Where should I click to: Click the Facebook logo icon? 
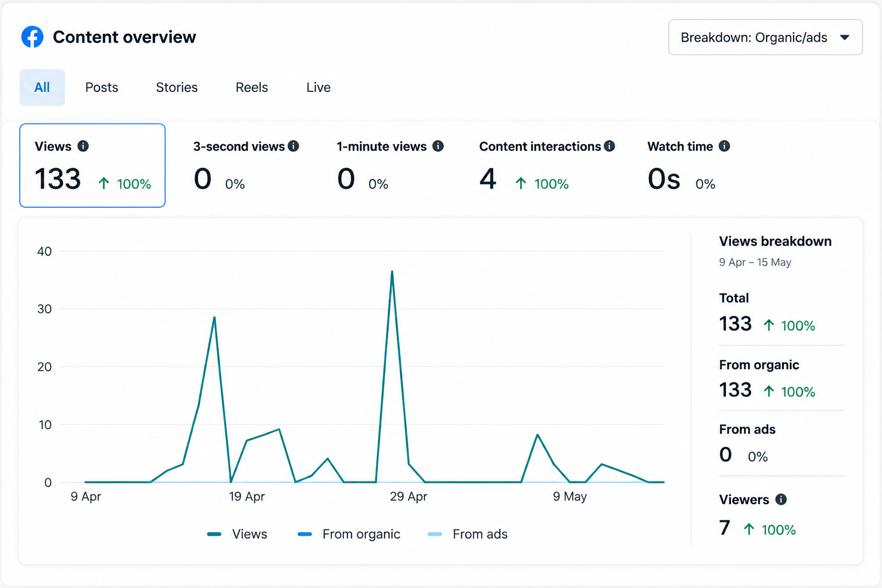[x=32, y=37]
